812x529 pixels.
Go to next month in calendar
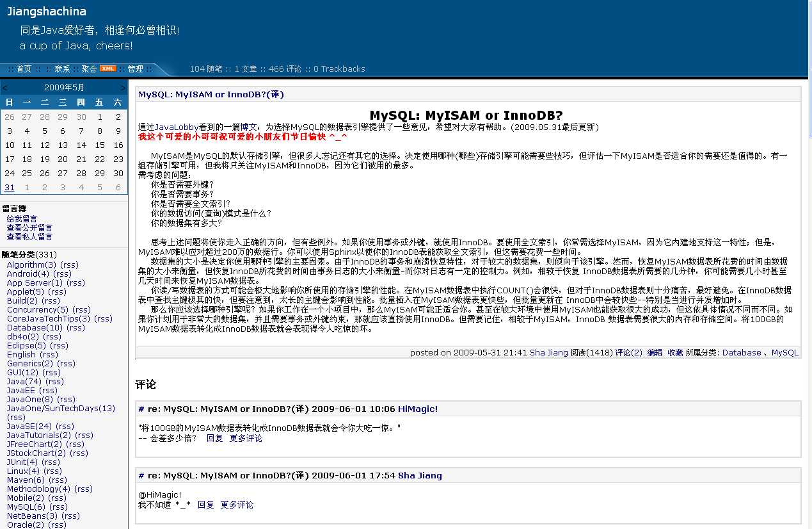pos(123,88)
